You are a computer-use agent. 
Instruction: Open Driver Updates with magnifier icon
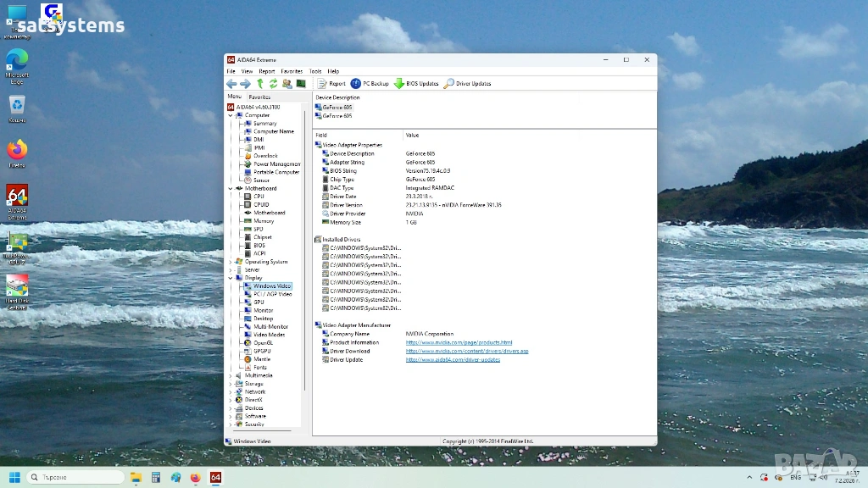(x=468, y=84)
